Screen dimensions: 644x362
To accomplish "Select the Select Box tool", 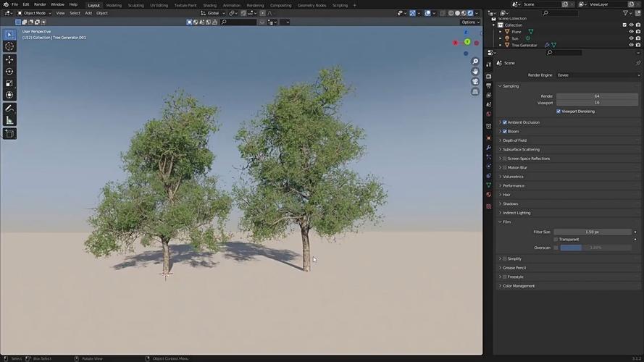I will tap(9, 35).
